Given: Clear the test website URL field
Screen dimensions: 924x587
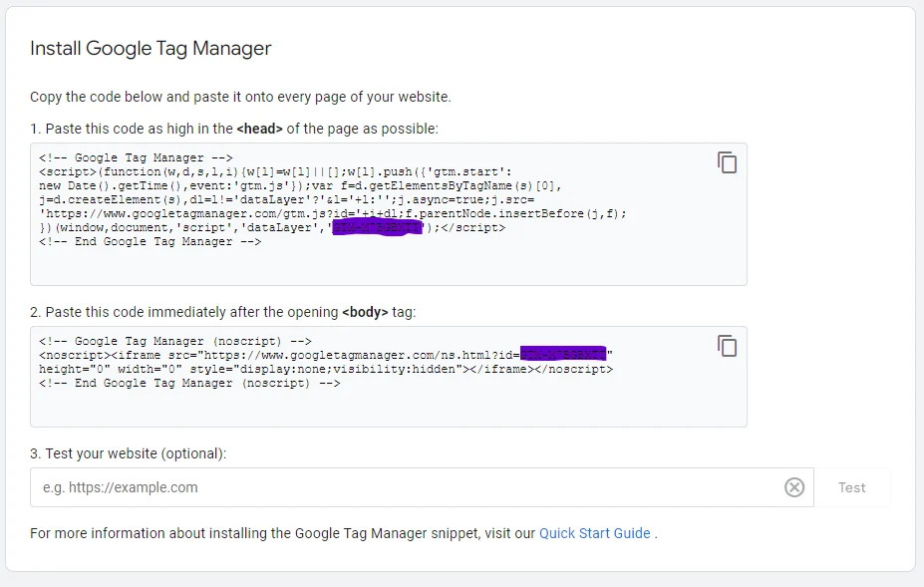Looking at the screenshot, I should 793,487.
